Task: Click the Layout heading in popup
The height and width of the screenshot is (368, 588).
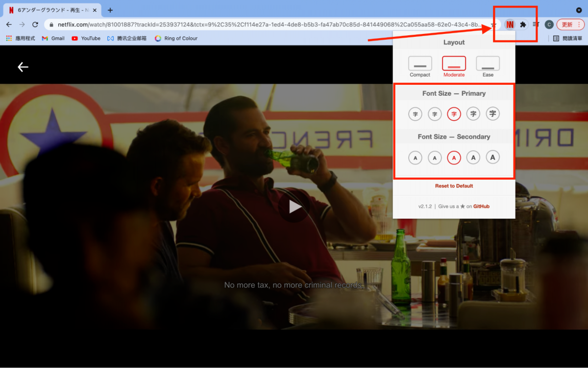Action: (x=454, y=42)
